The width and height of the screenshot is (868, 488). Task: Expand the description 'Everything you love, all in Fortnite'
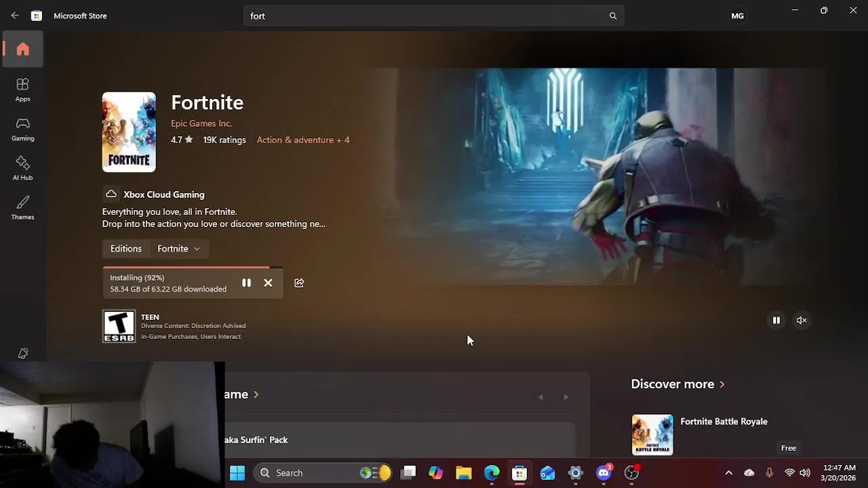[x=214, y=218]
